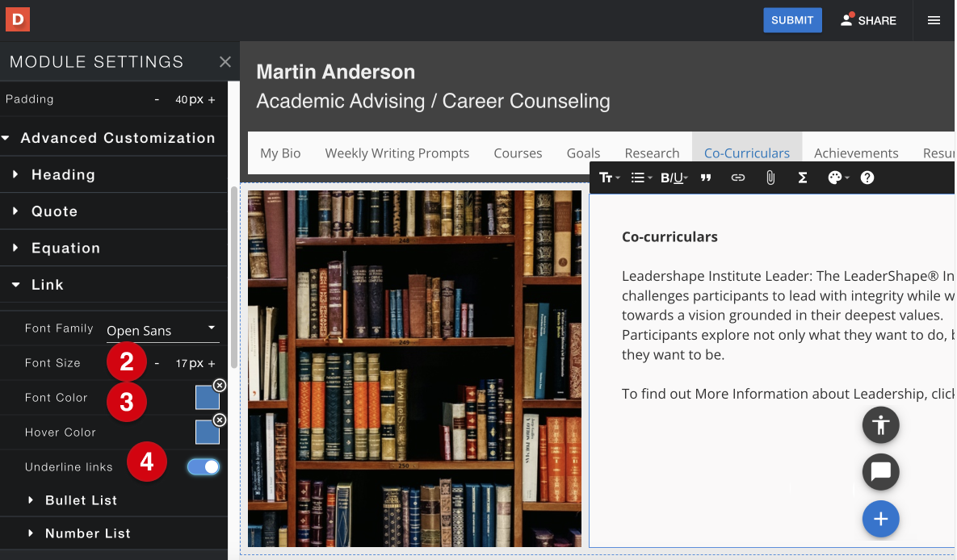Click the blue plus add button
Viewport: 957px width, 560px height.
coord(880,519)
